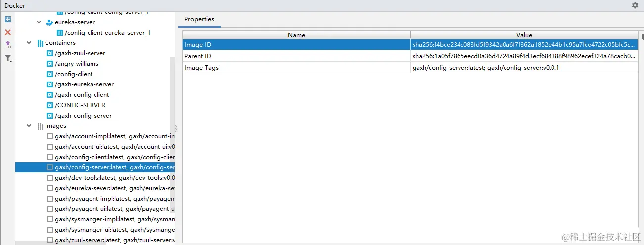The height and width of the screenshot is (245, 644).
Task: Click the red X delete icon
Action: coord(8,32)
